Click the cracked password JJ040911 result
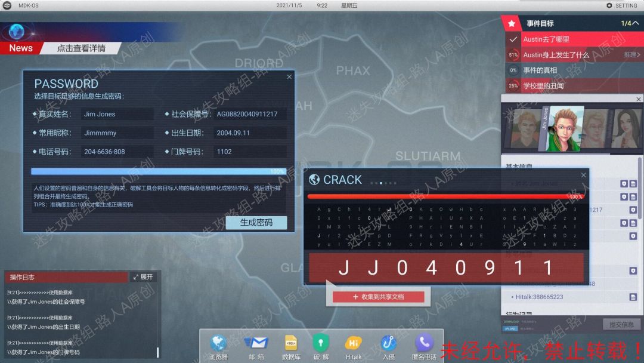Screen dimensions: 644x363 (446, 268)
